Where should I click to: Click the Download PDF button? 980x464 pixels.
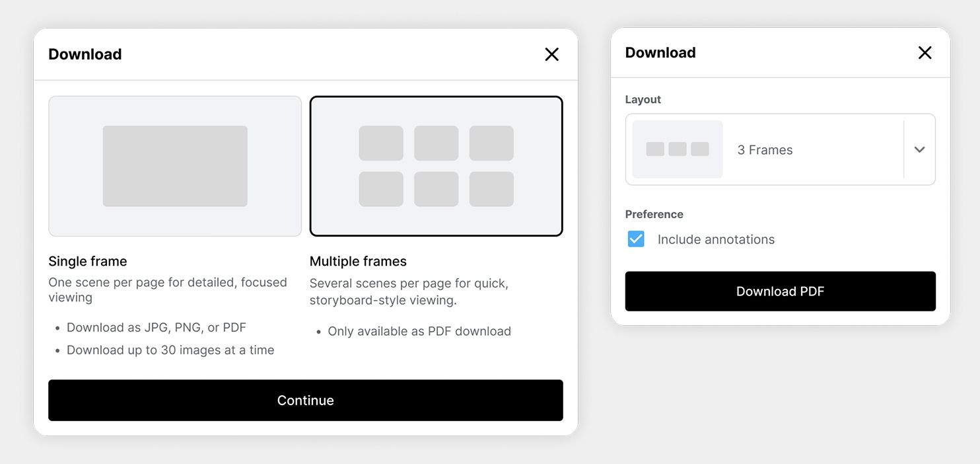coord(780,291)
